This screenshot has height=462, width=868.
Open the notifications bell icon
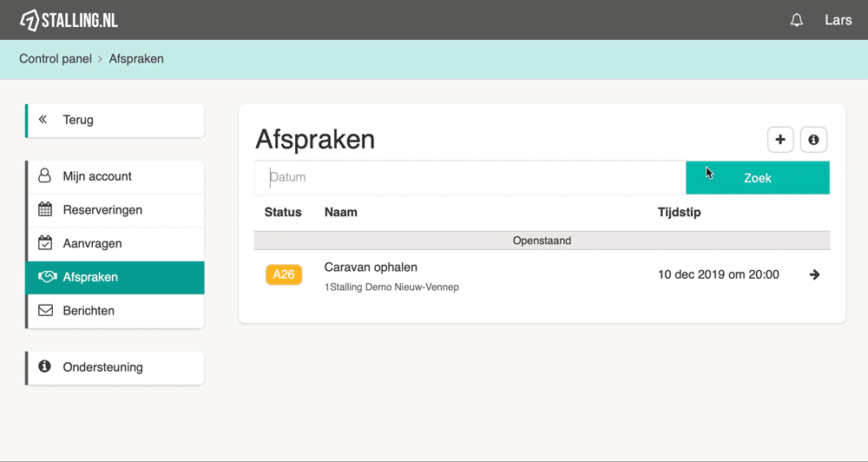(797, 21)
